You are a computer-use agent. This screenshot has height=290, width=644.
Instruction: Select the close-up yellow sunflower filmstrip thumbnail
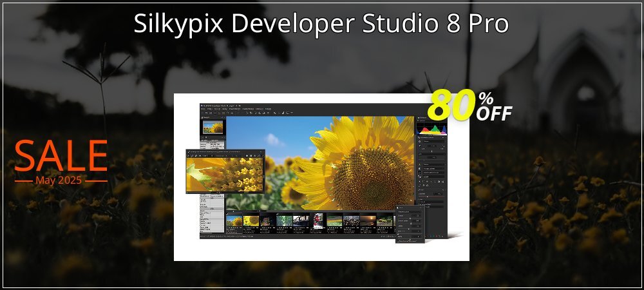(251, 221)
